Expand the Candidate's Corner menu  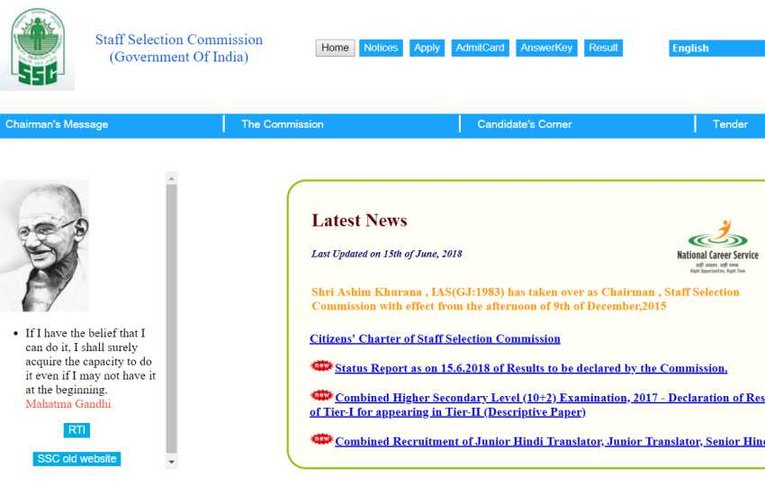[x=524, y=124]
